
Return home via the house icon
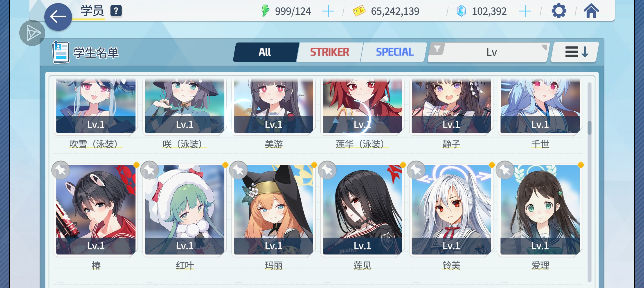(x=591, y=11)
